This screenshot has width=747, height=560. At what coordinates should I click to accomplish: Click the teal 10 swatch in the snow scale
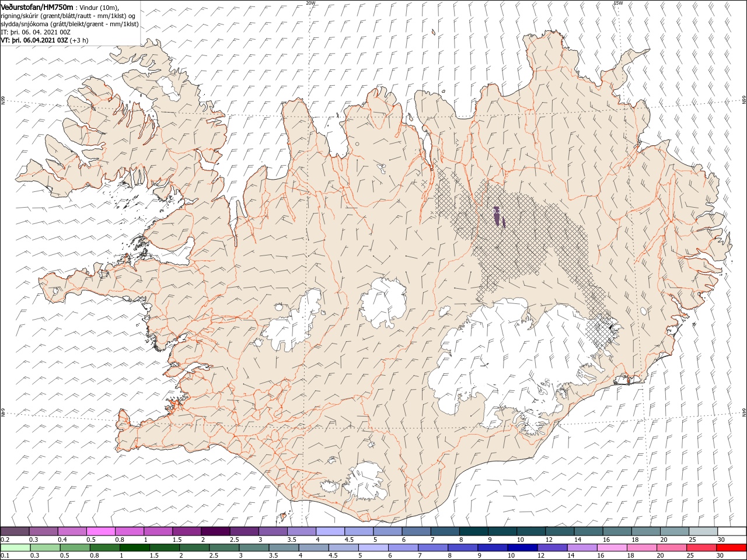pyautogui.click(x=531, y=531)
